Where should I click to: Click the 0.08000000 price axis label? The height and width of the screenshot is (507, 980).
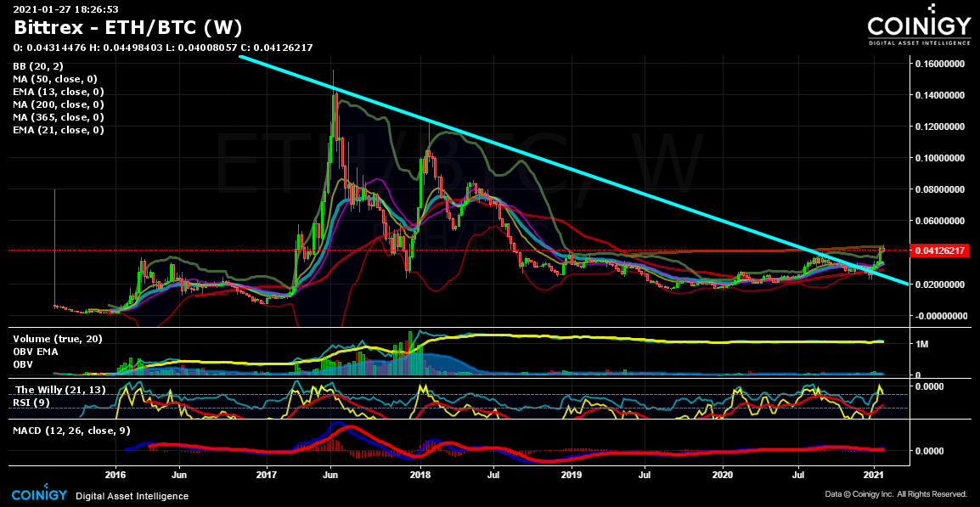[941, 189]
